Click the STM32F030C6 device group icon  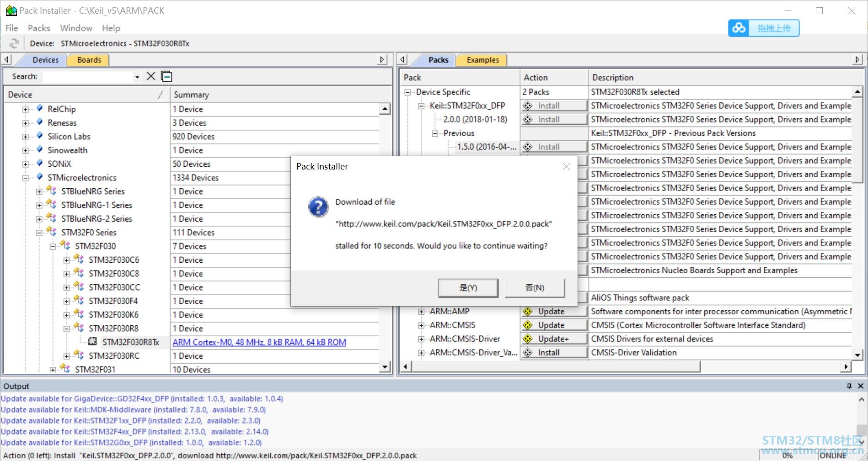(x=79, y=260)
